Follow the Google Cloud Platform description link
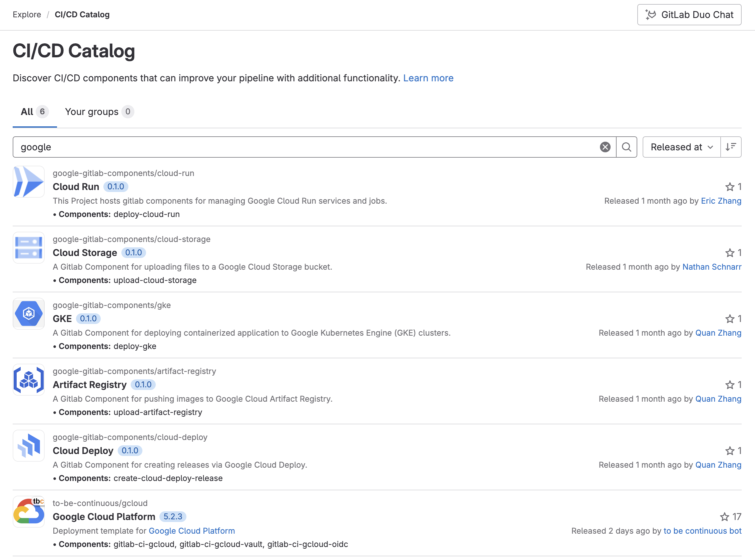 click(192, 532)
